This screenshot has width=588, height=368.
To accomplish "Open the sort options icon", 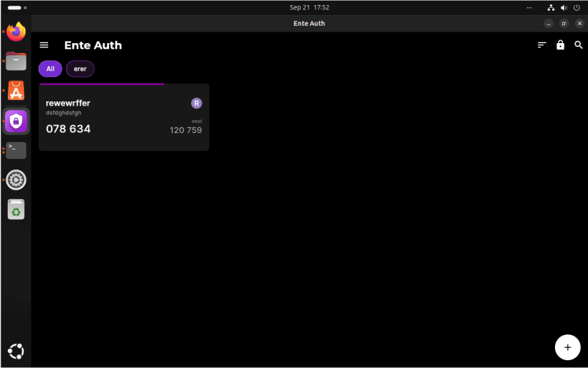I will [542, 45].
